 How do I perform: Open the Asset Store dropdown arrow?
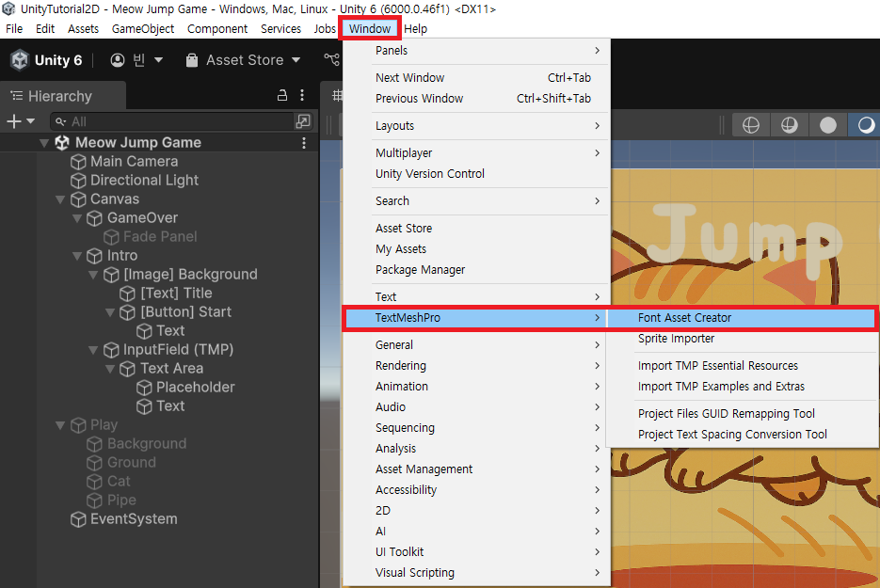click(x=296, y=60)
